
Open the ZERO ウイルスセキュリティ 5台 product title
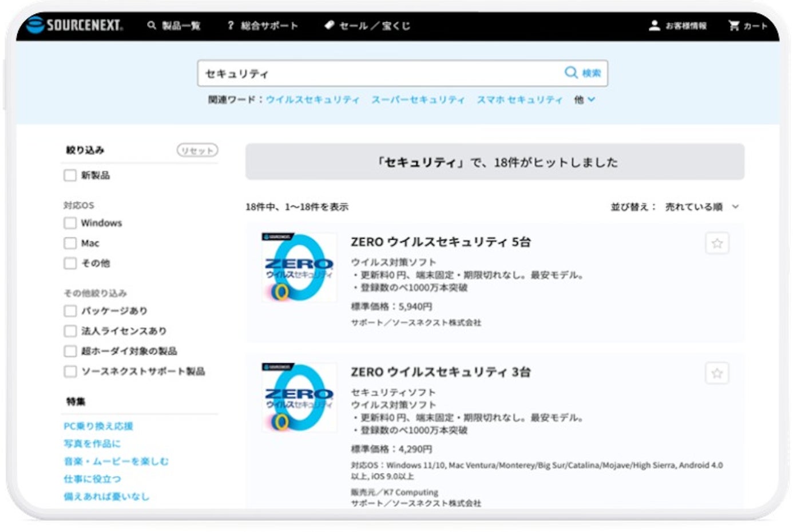click(441, 242)
